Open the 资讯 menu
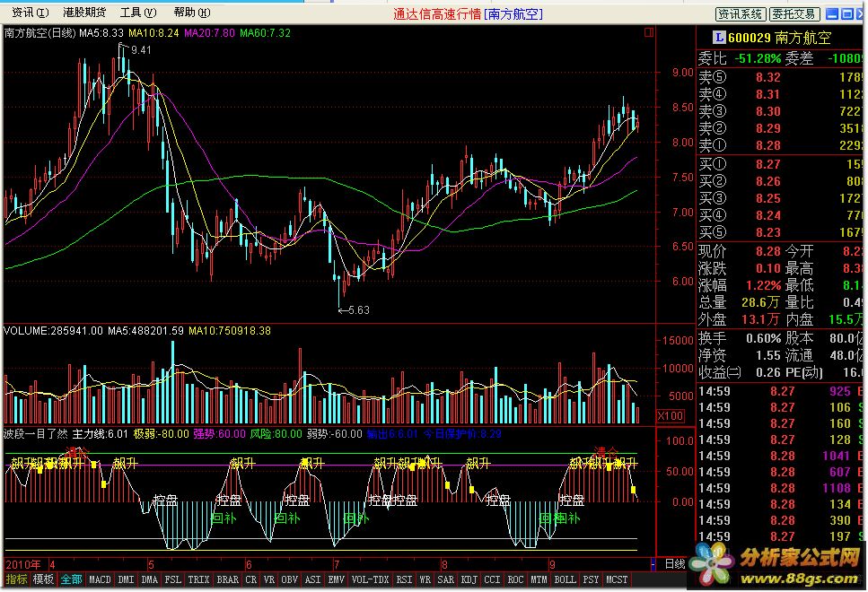The width and height of the screenshot is (868, 592). (30, 13)
